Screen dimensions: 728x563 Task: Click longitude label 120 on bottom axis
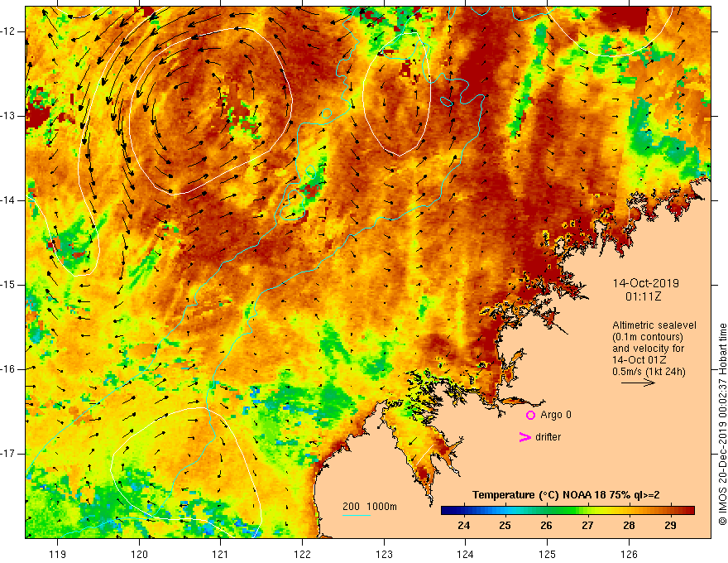(139, 554)
